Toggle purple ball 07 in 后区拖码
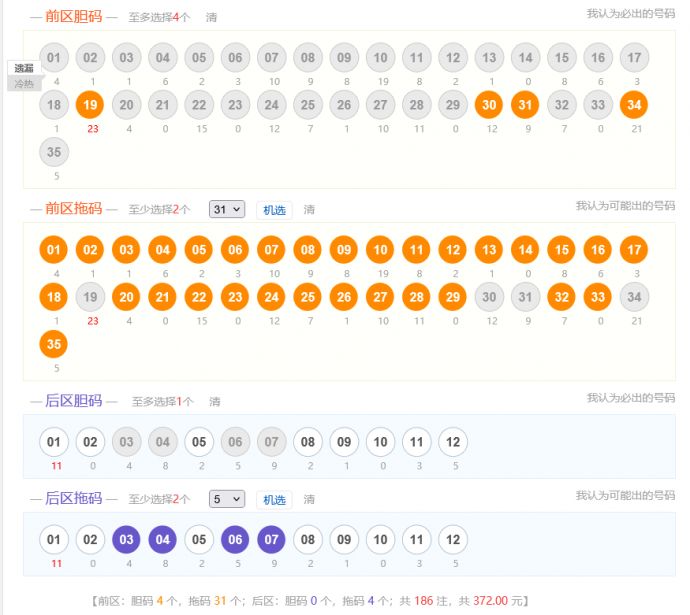The height and width of the screenshot is (615, 690). [x=271, y=540]
